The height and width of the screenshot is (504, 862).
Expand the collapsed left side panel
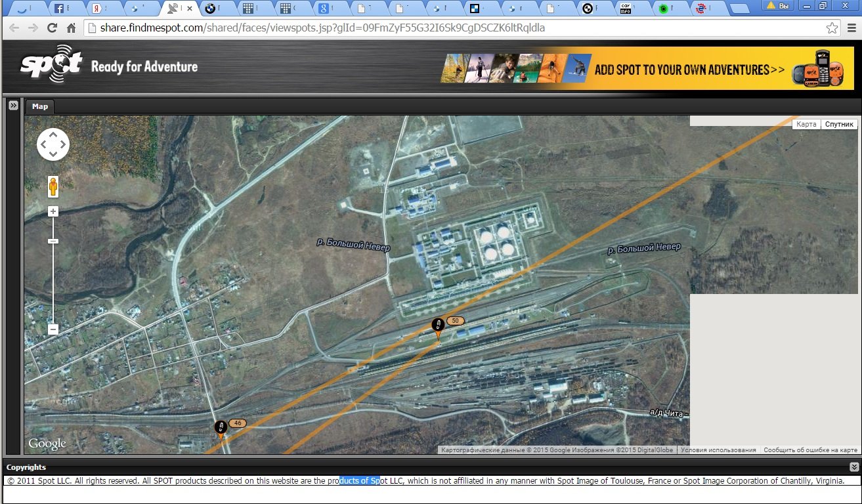12,105
